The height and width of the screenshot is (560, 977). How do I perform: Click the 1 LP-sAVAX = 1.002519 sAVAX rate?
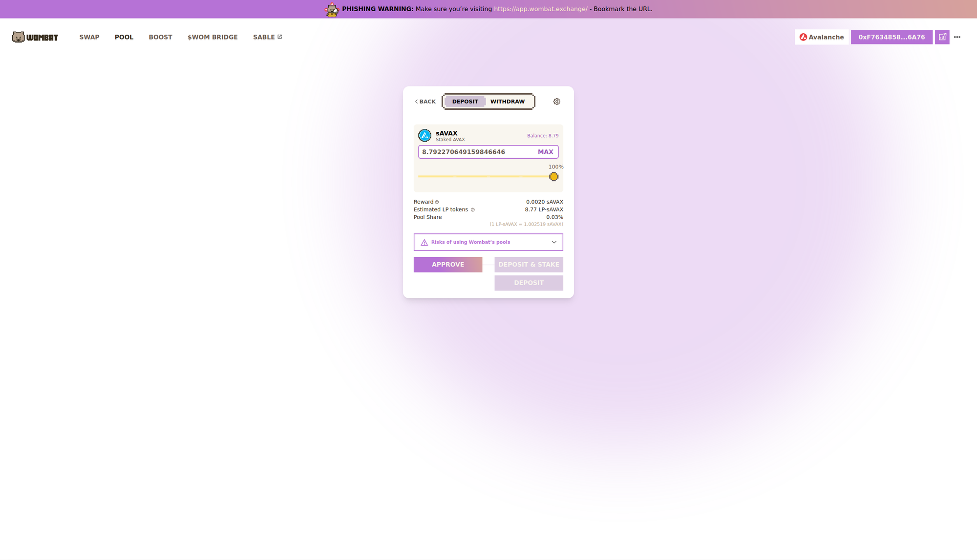tap(526, 225)
